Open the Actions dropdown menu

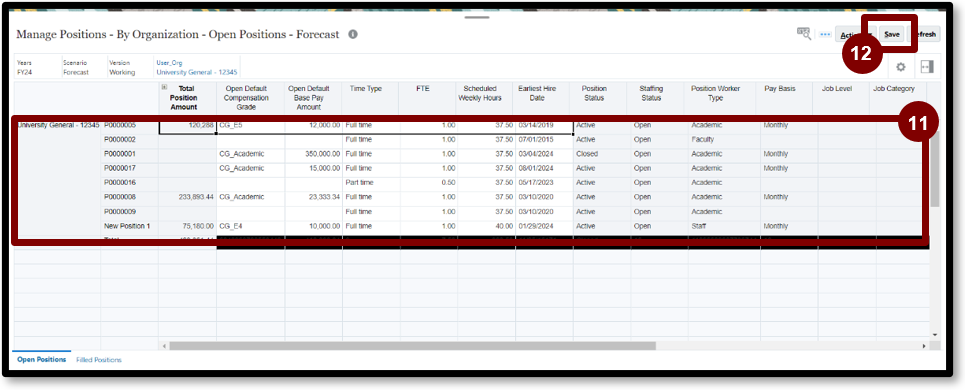851,35
